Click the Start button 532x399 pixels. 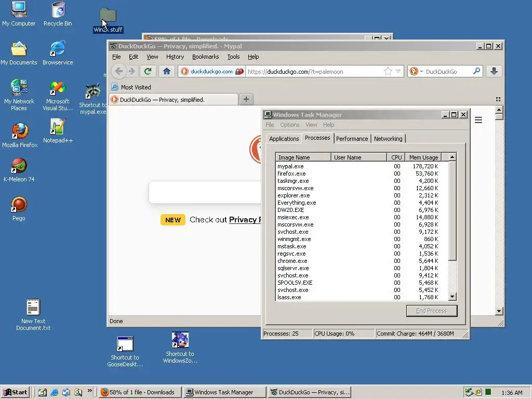pos(15,392)
